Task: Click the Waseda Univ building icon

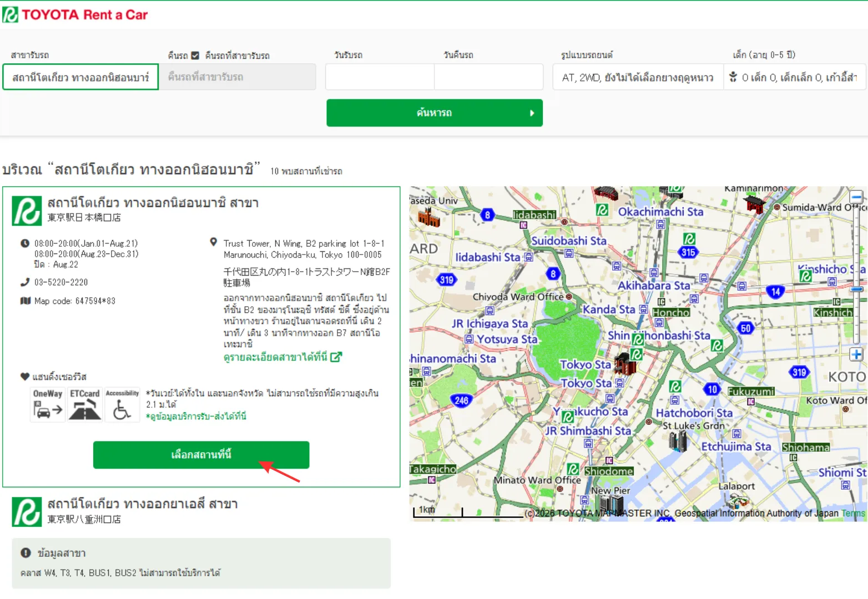Action: coord(428,217)
